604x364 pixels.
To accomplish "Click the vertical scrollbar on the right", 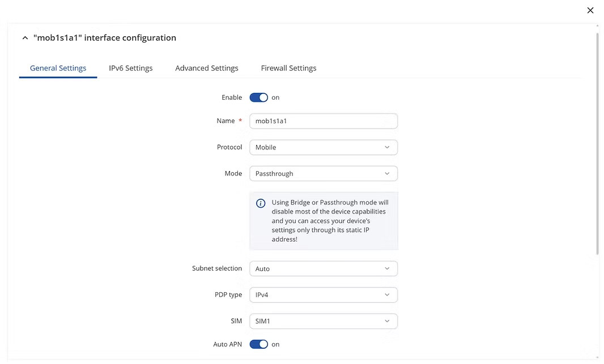I will (597, 142).
